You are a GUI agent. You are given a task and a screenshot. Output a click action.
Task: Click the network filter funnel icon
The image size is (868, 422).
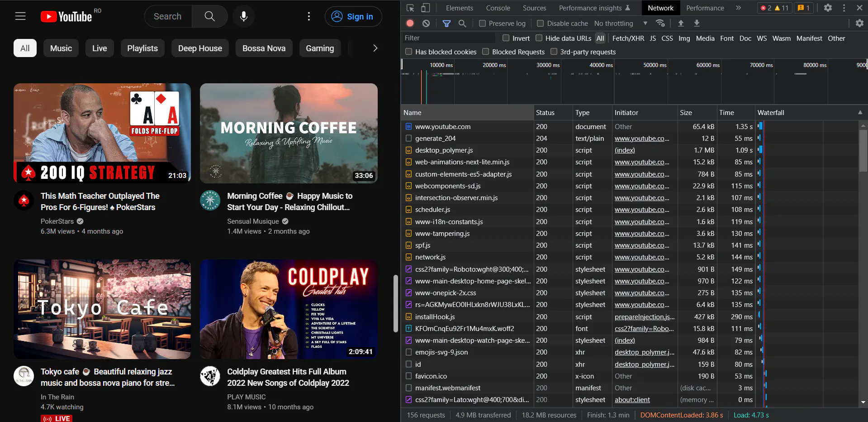click(x=447, y=23)
